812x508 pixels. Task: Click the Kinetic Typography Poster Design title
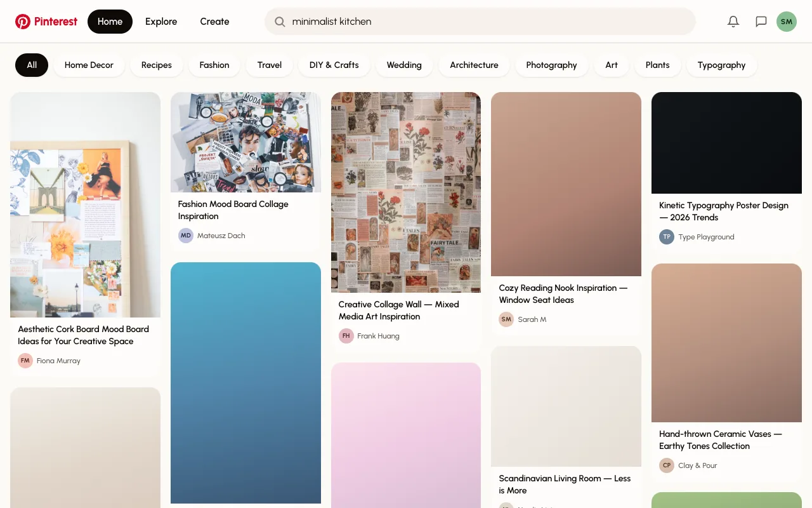(x=724, y=211)
